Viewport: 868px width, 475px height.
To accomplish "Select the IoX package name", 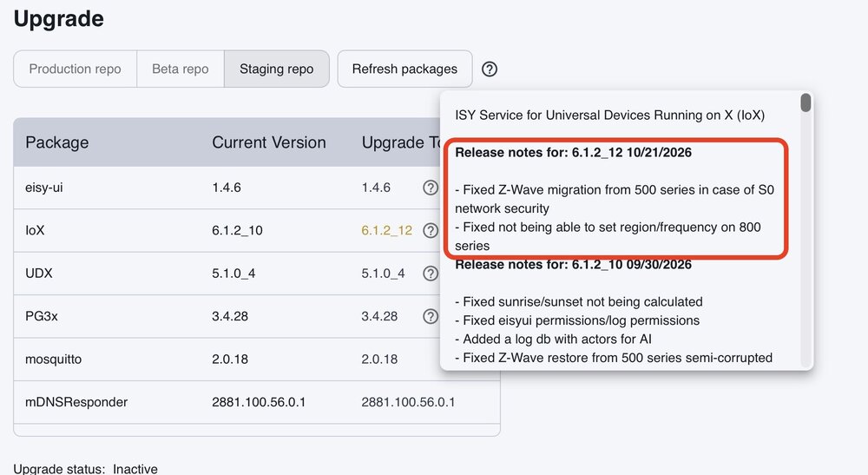I will click(x=35, y=230).
